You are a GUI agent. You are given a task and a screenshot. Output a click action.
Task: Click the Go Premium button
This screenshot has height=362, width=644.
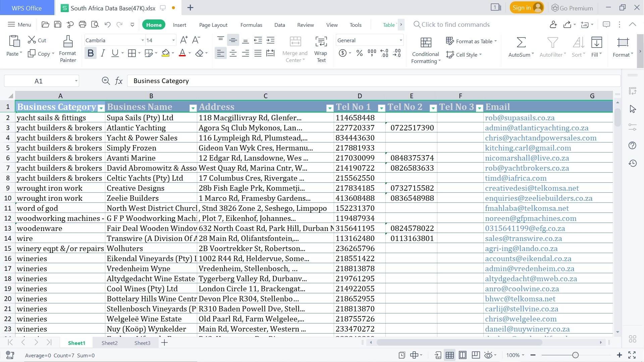[572, 8]
